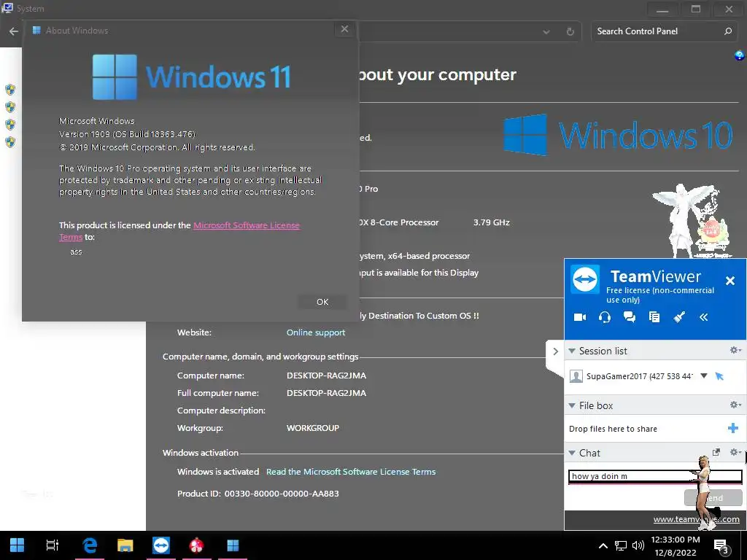Switch to TeamViewer taskbar icon

pyautogui.click(x=161, y=545)
